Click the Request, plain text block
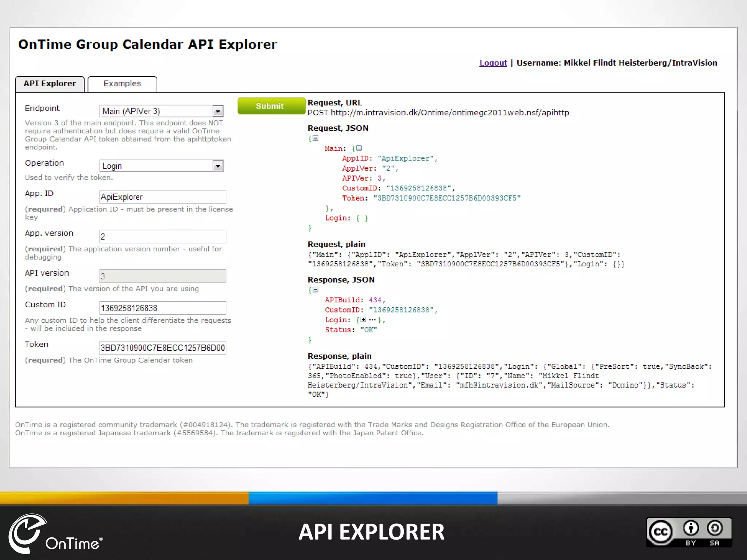 click(x=466, y=259)
